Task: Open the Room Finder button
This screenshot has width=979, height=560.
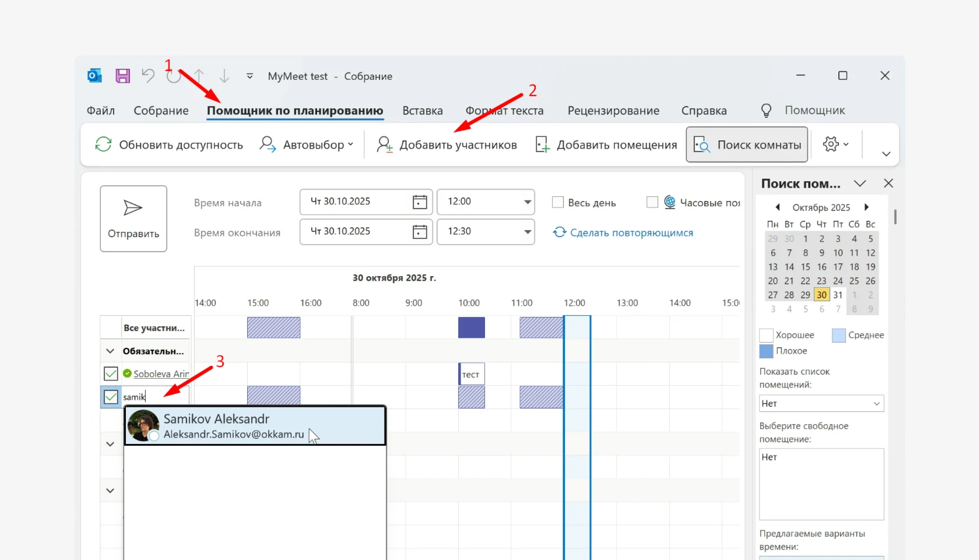Action: pos(747,145)
